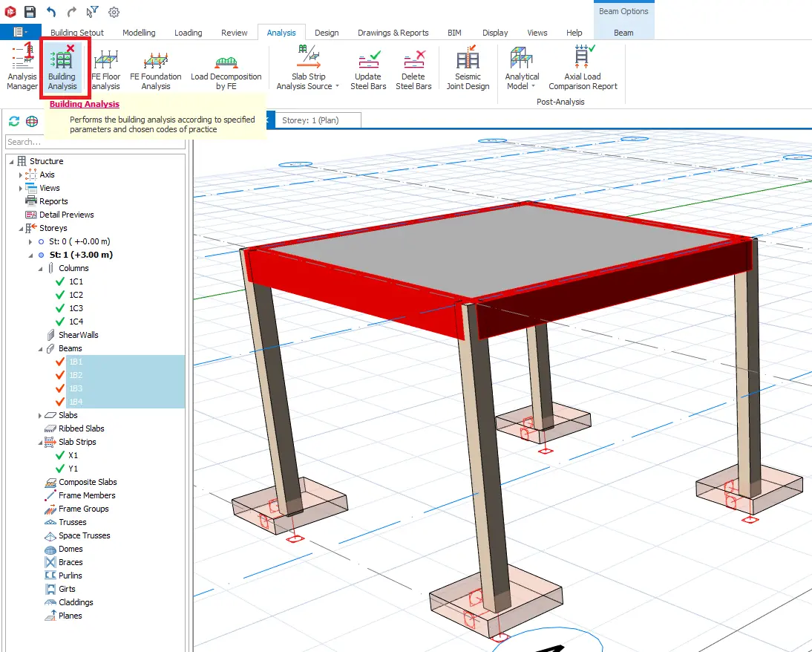Viewport: 812px width, 652px height.
Task: Run the Building Analysis tool
Action: coord(62,68)
